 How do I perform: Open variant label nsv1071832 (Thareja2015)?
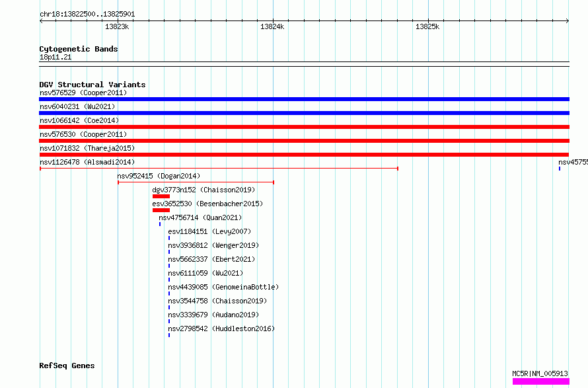click(x=87, y=148)
